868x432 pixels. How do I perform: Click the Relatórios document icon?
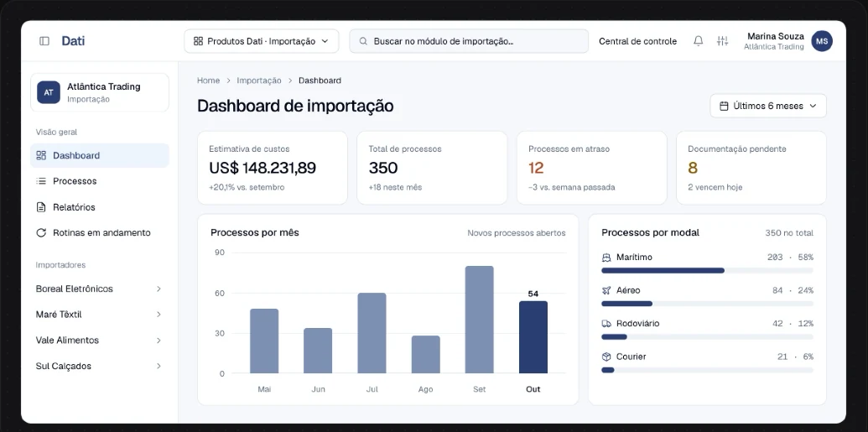[41, 207]
